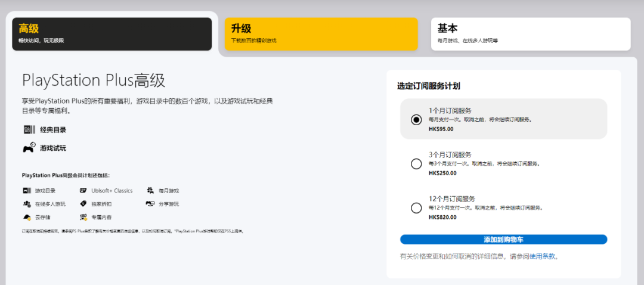Click the 在线多人游玩 icon
This screenshot has height=285, width=644.
click(27, 204)
